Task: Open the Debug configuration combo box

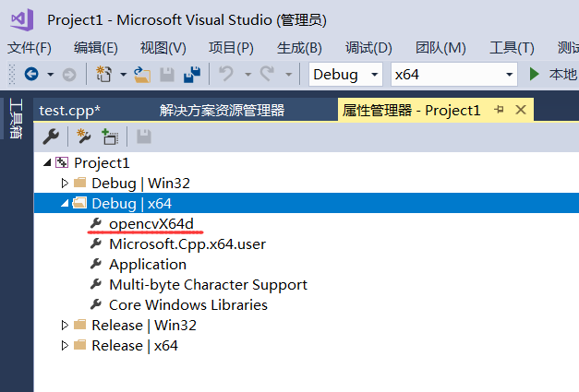Action: tap(345, 75)
